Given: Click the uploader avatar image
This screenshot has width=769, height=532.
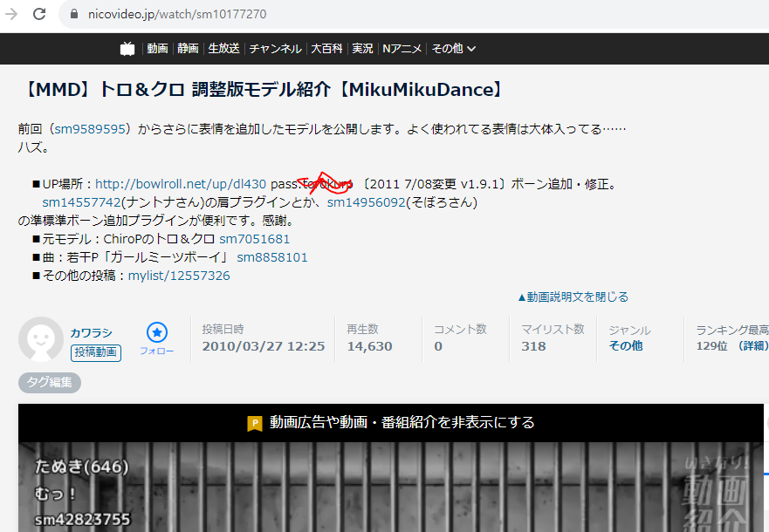Looking at the screenshot, I should (x=41, y=339).
